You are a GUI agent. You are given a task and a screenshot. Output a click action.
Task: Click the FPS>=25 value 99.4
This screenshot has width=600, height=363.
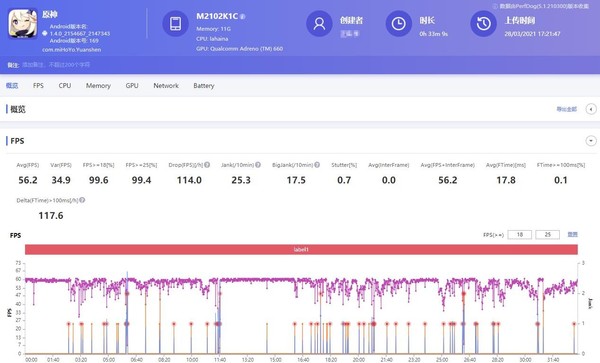tap(141, 180)
